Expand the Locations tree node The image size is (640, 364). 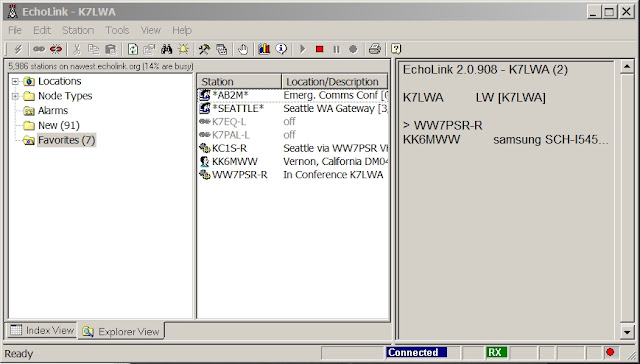point(15,81)
